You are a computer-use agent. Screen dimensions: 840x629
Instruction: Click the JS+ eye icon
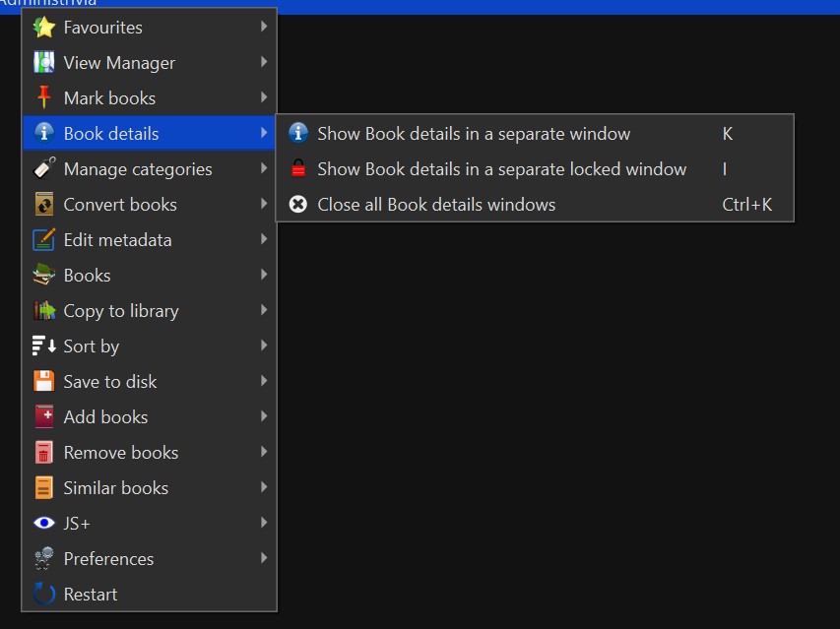coord(44,524)
